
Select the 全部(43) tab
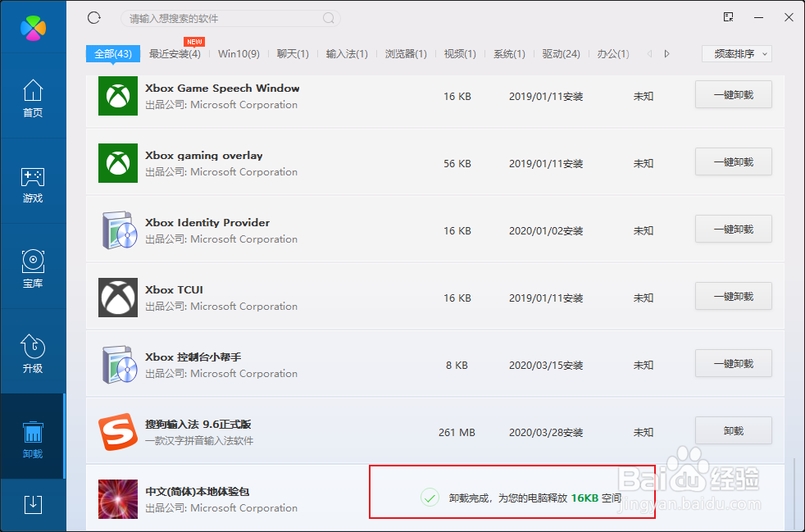click(x=113, y=54)
